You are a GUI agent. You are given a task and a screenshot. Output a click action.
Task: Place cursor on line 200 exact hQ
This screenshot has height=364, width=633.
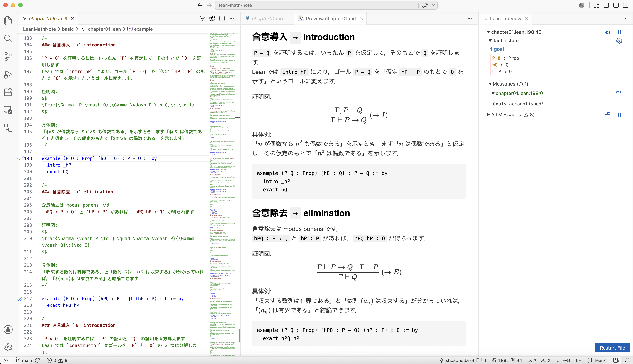58,172
